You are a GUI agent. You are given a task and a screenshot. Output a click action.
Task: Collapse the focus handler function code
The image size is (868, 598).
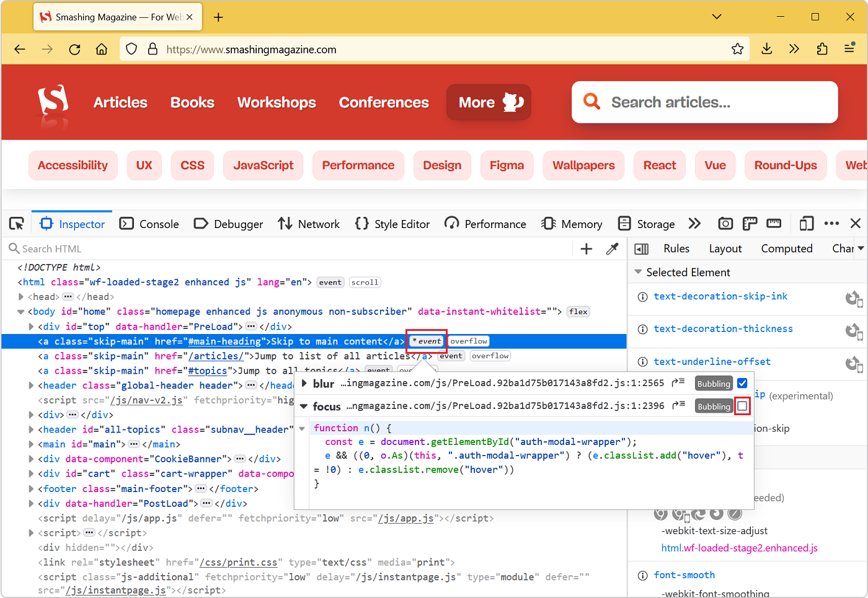[x=302, y=428]
